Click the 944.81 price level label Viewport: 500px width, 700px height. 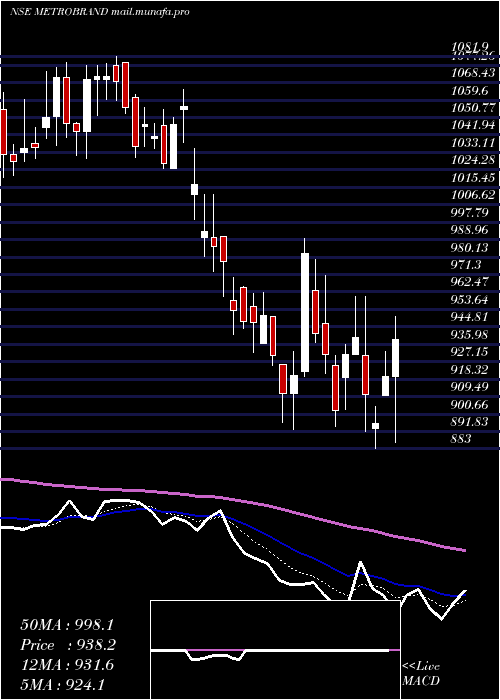(x=470, y=317)
